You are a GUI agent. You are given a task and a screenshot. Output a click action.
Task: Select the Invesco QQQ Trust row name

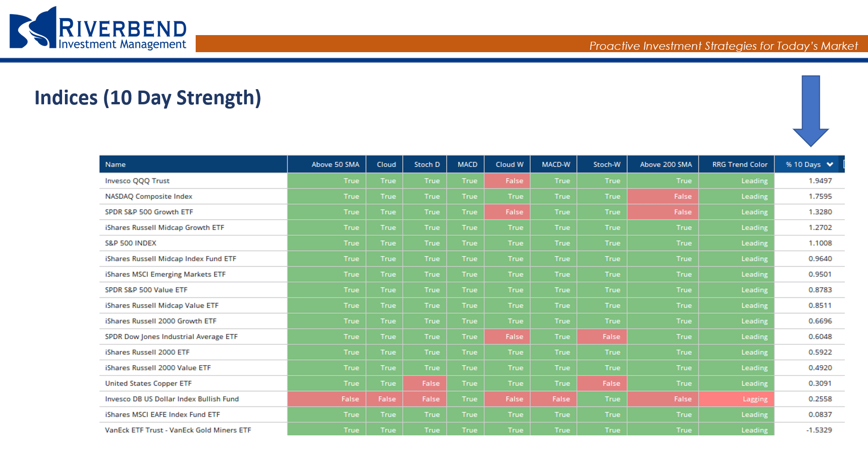[x=137, y=181]
